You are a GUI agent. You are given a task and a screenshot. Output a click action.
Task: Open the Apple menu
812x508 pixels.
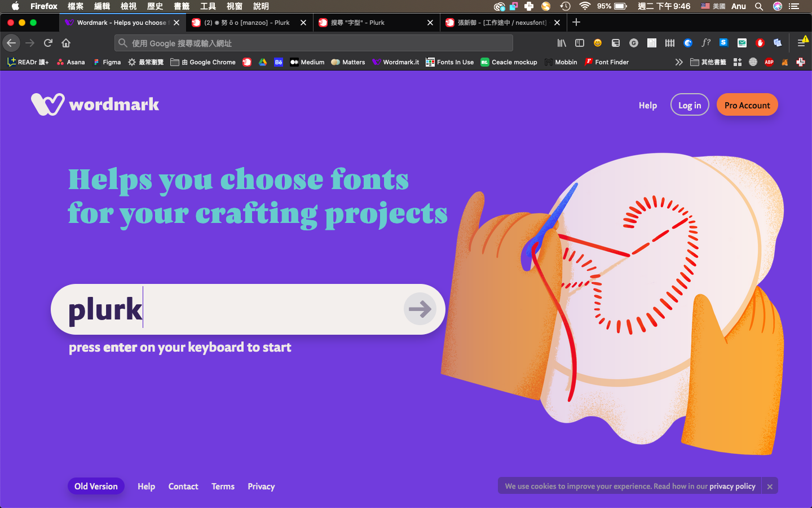(x=15, y=6)
